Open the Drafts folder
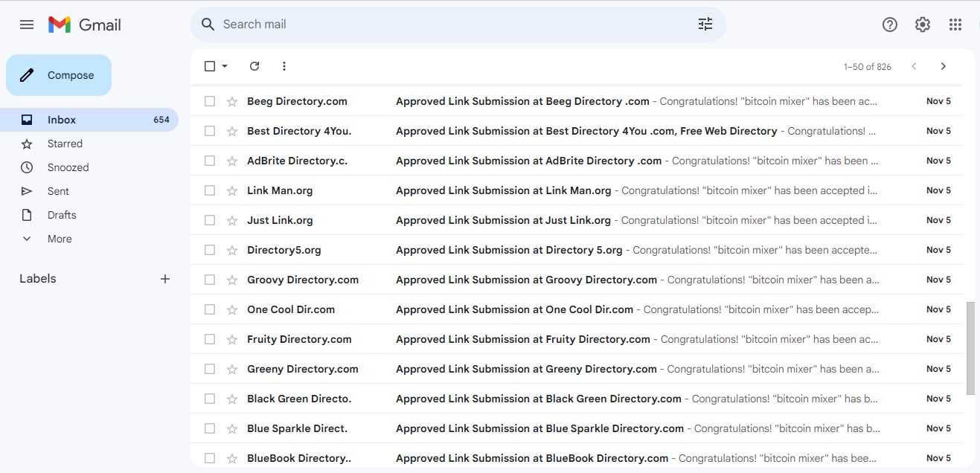This screenshot has width=980, height=473. [62, 215]
